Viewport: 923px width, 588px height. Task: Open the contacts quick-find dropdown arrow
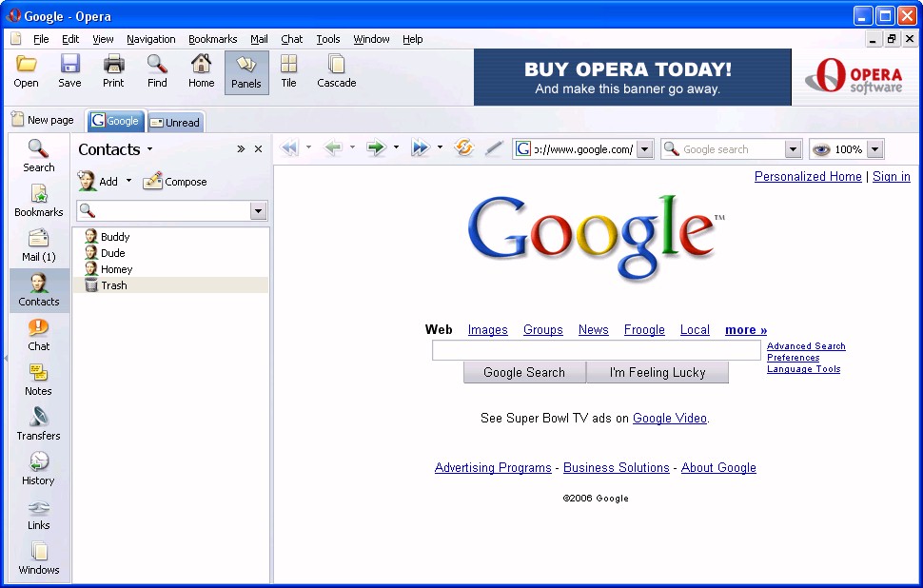(x=258, y=210)
